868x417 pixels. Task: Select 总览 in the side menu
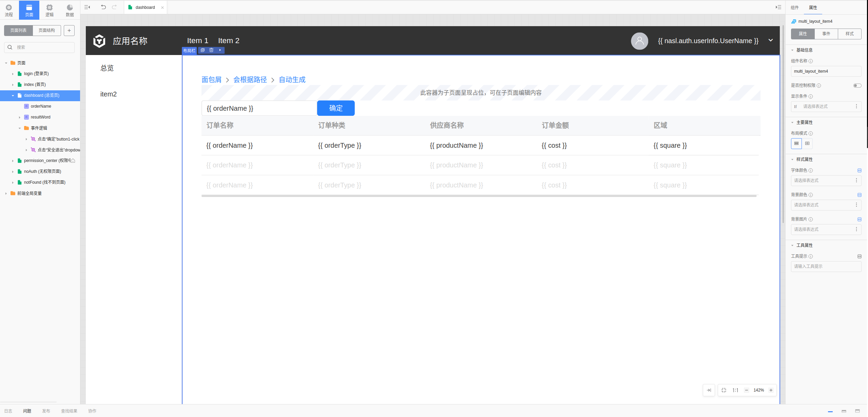(107, 68)
